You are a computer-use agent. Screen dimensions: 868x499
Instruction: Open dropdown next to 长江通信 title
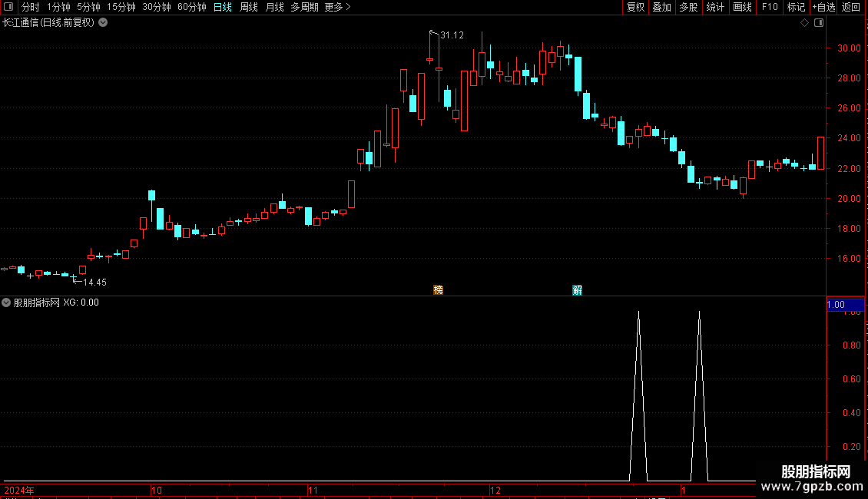(x=103, y=23)
